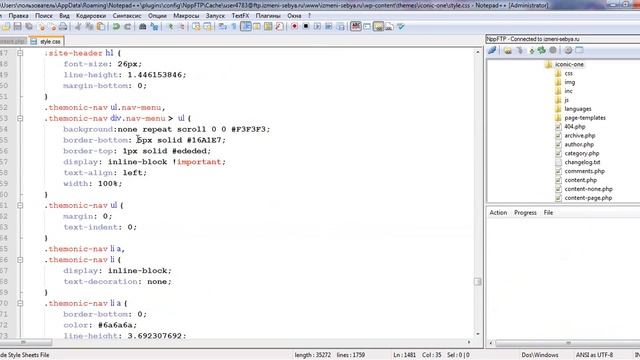Open the TextFX menu
The width and height of the screenshot is (640, 360).
pos(240,16)
